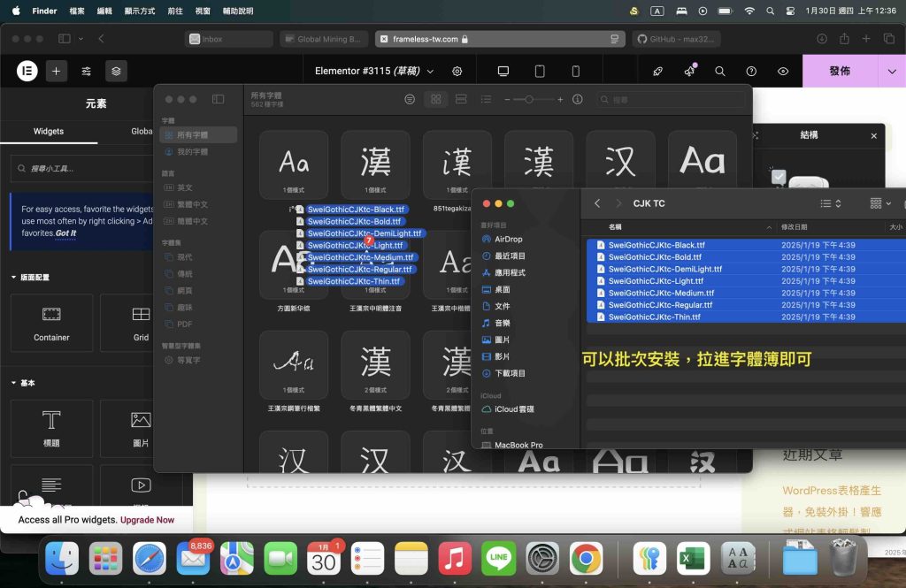Toggle the Safari sidebar button
This screenshot has width=906, height=588.
click(x=64, y=39)
